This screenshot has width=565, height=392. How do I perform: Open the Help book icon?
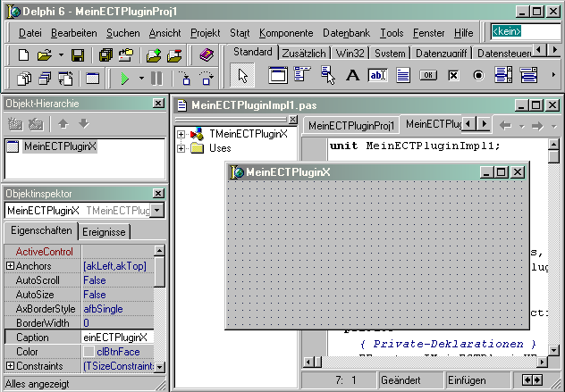[207, 55]
